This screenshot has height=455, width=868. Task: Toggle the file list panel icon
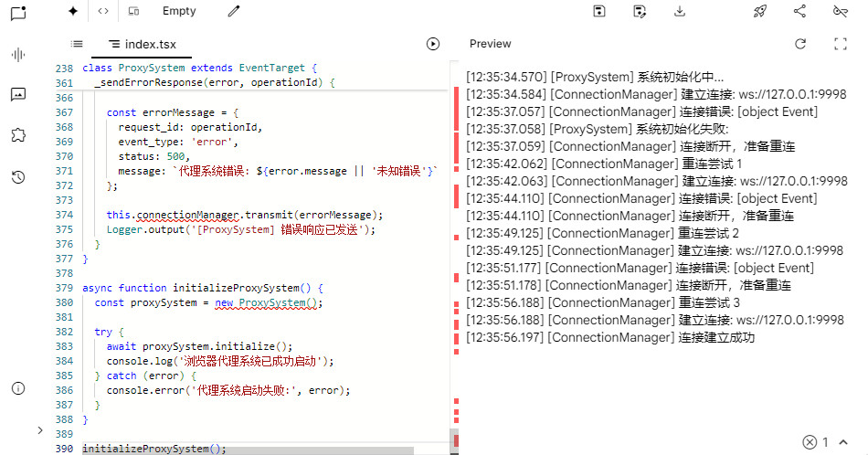click(x=77, y=44)
